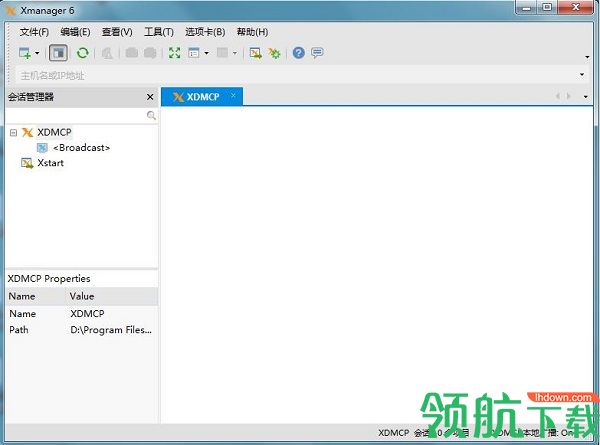Open the window layout dropdown arrow
This screenshot has height=445, width=600.
pos(206,53)
